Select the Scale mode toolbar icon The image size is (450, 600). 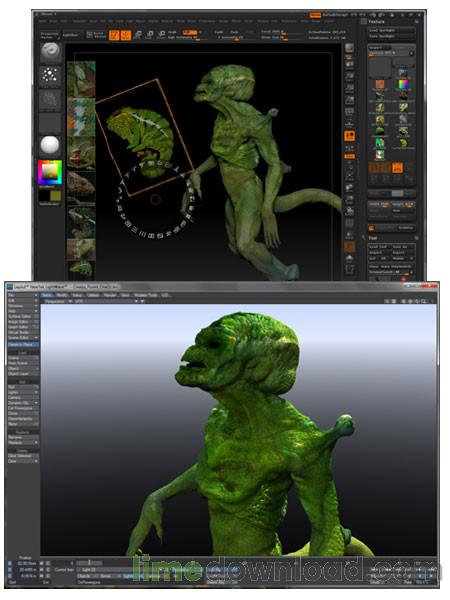150,35
